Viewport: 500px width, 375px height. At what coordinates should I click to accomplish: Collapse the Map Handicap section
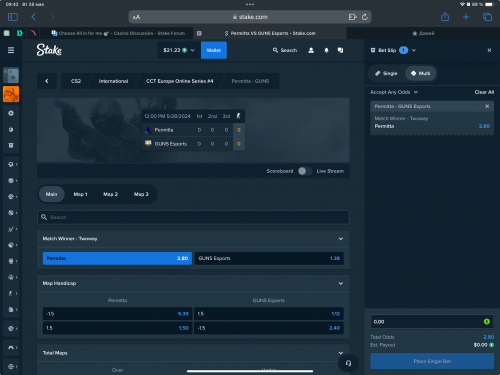tap(341, 283)
